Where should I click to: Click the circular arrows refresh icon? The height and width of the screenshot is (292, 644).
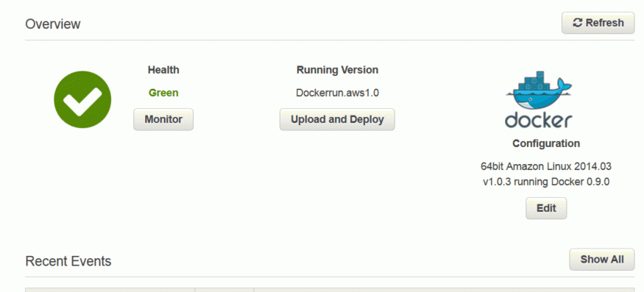pos(578,23)
